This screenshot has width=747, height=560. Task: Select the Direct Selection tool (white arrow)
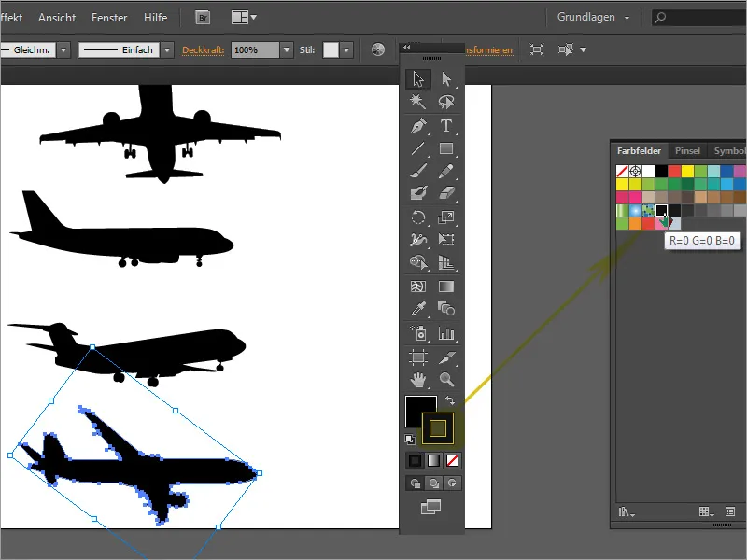(446, 79)
